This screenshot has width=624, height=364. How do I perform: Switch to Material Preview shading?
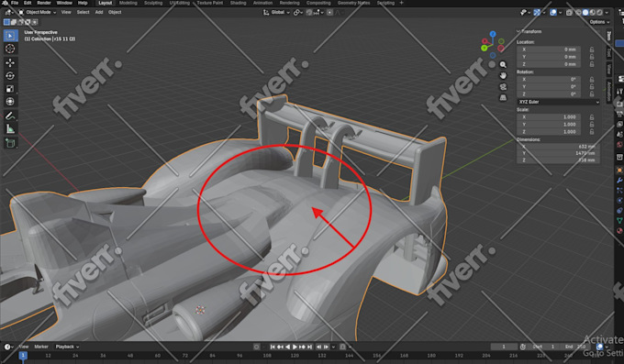[593, 12]
